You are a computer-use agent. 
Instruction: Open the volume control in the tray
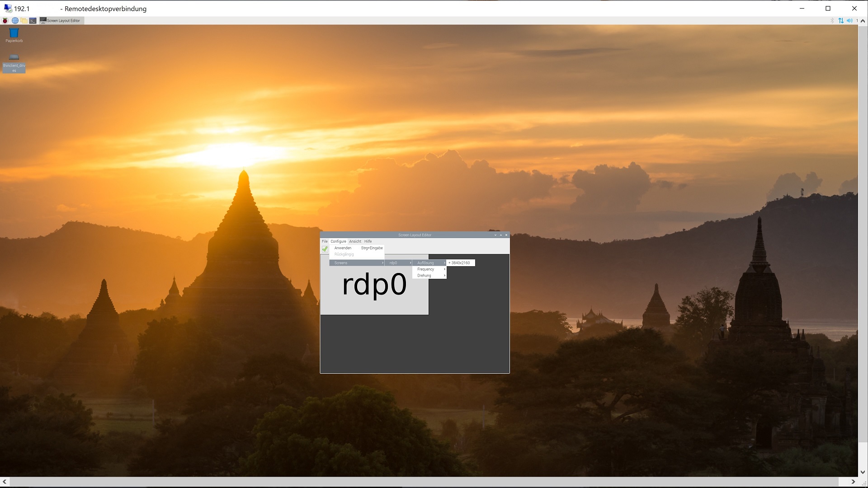click(850, 20)
